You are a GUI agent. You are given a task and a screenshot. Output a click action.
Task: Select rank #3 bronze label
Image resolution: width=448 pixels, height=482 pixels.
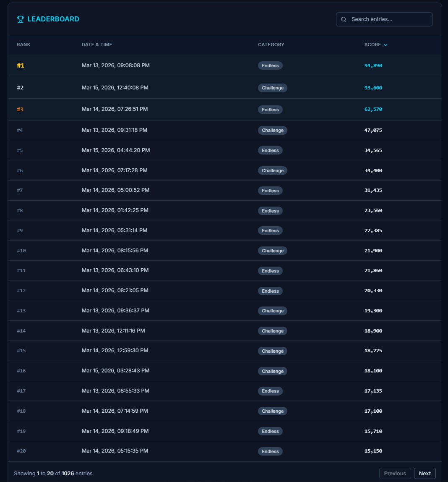(20, 110)
